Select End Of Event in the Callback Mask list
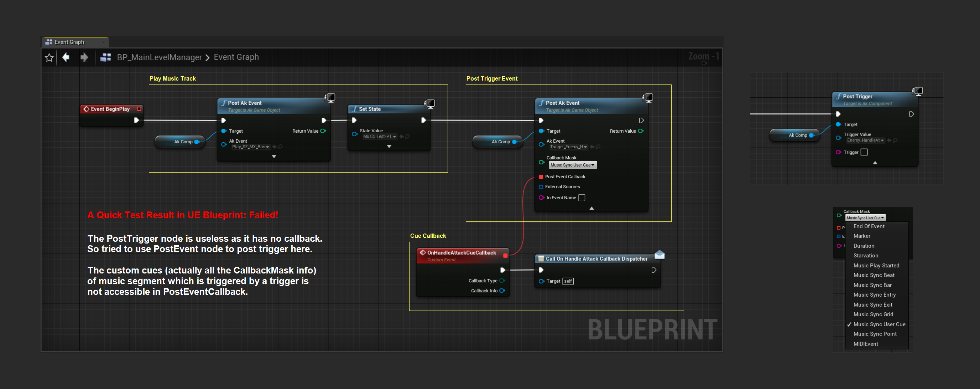Viewport: 980px width, 389px height. [x=876, y=226]
